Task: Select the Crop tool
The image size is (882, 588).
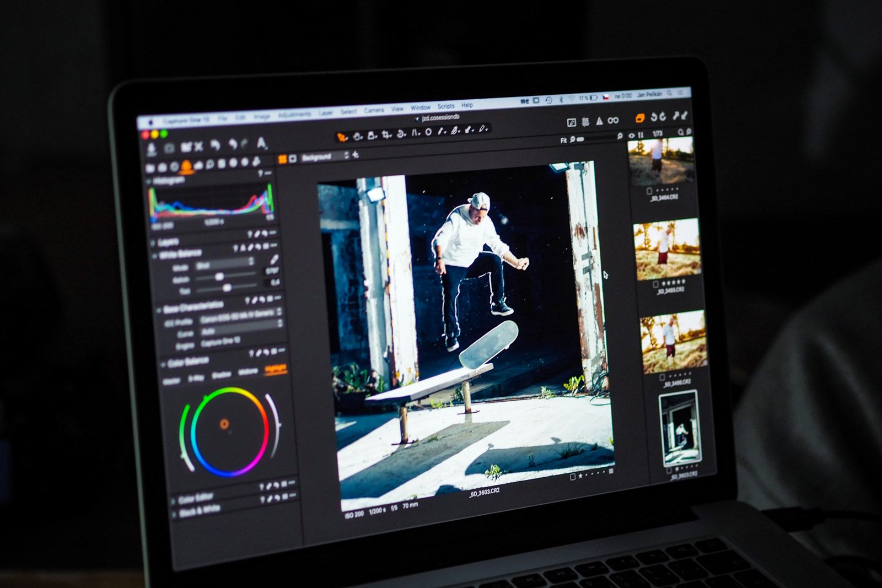Action: pyautogui.click(x=386, y=134)
